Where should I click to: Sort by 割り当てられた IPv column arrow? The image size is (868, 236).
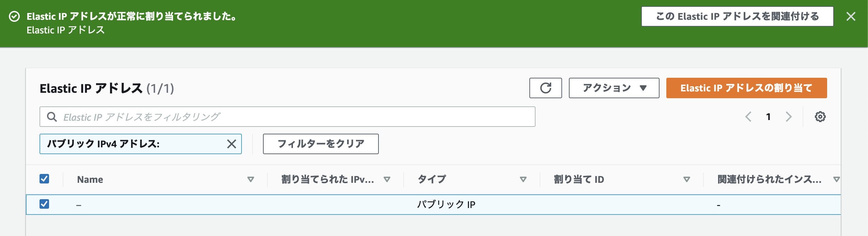(387, 179)
